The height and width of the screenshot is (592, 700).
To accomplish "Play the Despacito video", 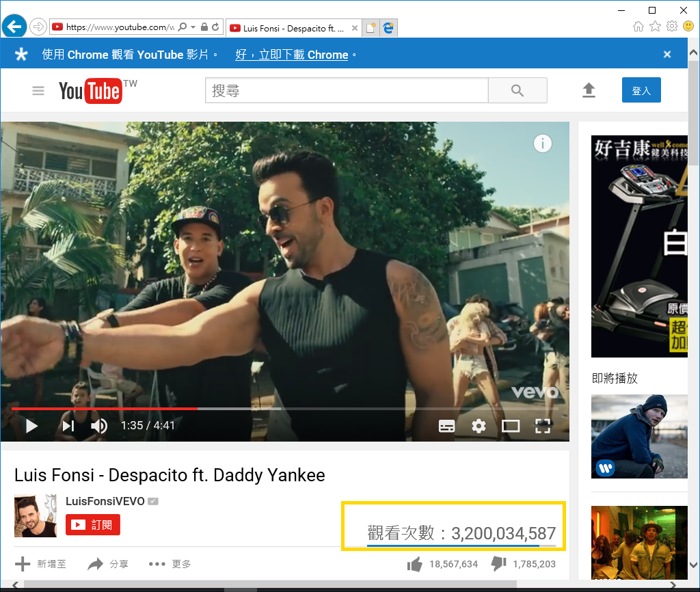I will 31,426.
